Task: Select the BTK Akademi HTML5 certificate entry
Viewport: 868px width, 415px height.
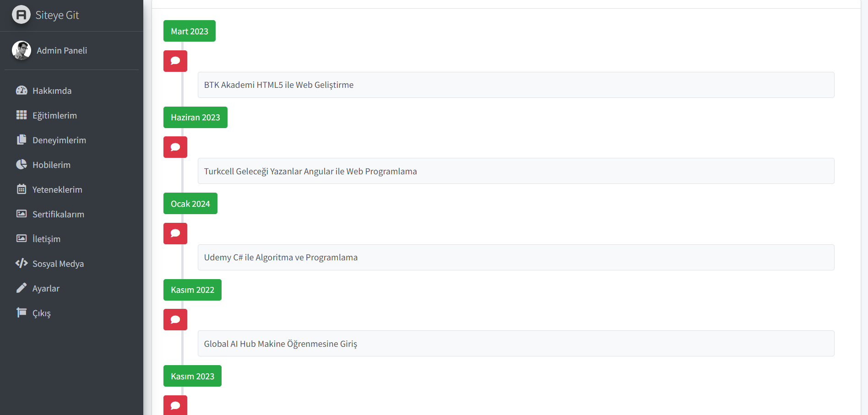Action: (516, 85)
